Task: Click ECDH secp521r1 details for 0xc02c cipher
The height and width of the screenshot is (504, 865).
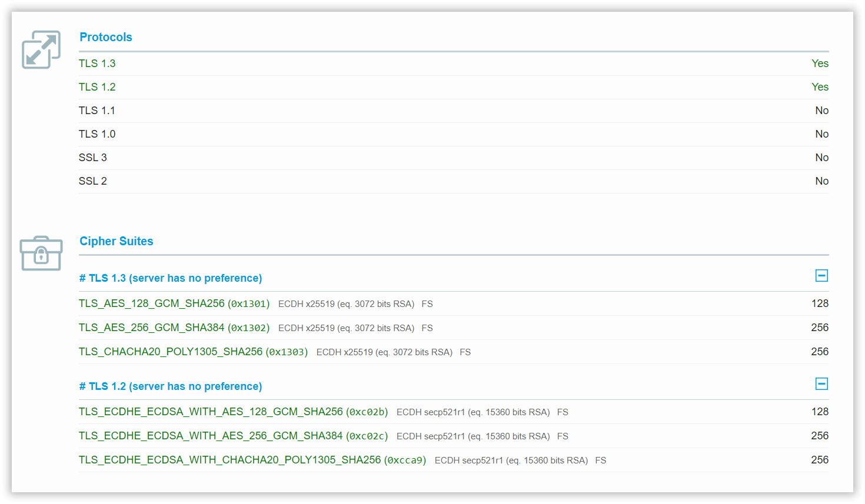Action: pyautogui.click(x=473, y=436)
